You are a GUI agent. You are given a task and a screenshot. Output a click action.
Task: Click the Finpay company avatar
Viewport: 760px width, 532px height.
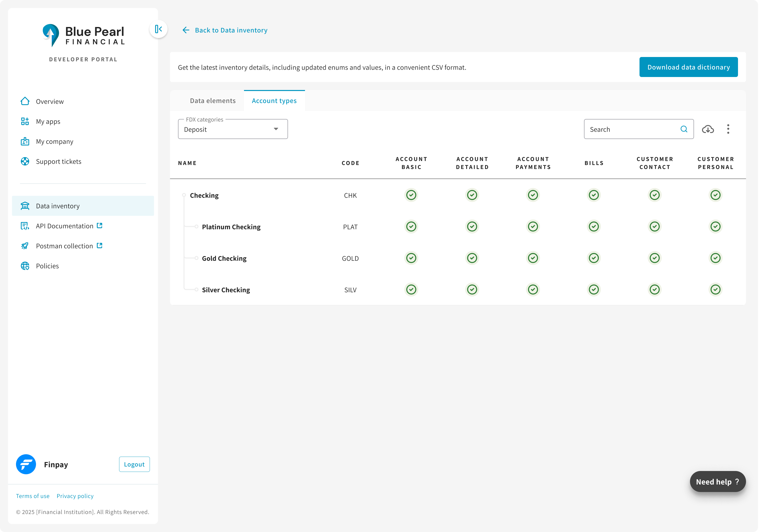pyautogui.click(x=26, y=464)
